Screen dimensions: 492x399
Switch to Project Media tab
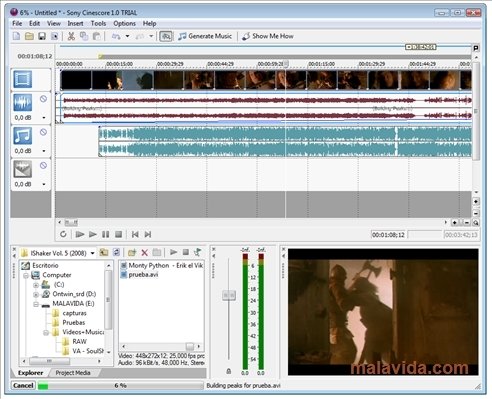73,373
